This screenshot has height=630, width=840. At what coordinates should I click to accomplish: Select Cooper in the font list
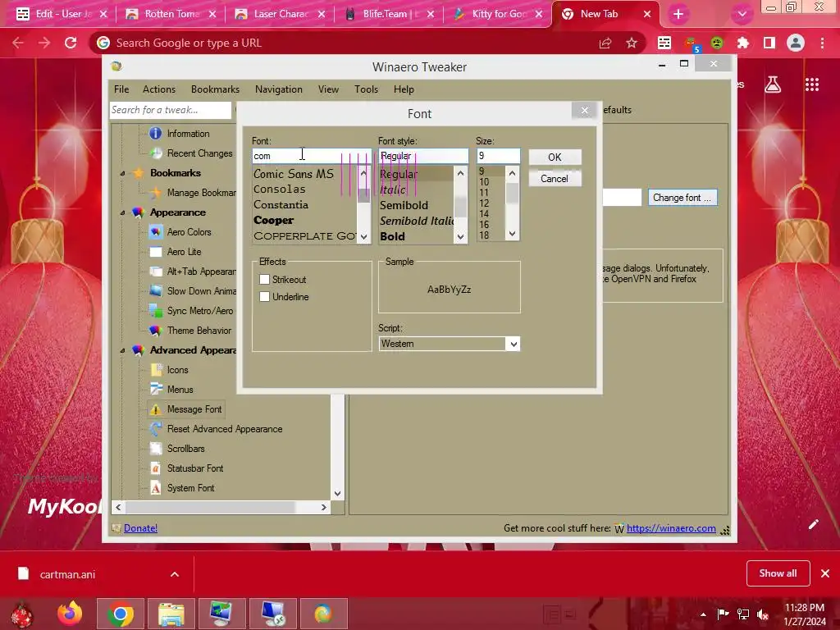click(274, 220)
